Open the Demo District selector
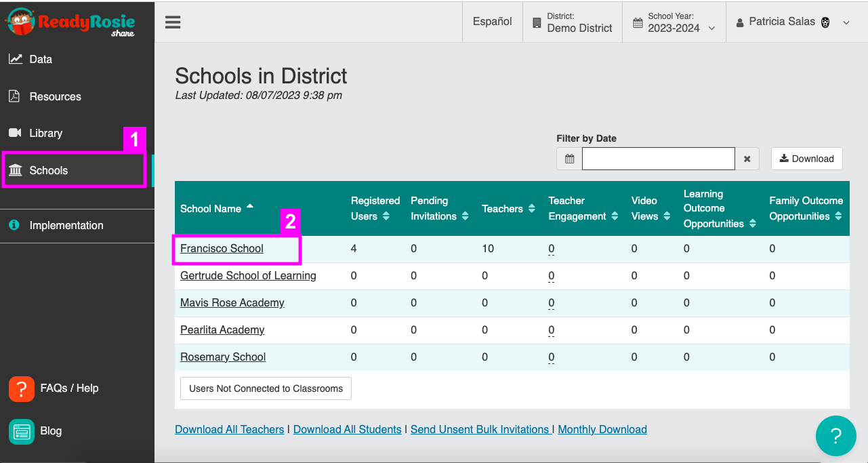 pos(572,22)
